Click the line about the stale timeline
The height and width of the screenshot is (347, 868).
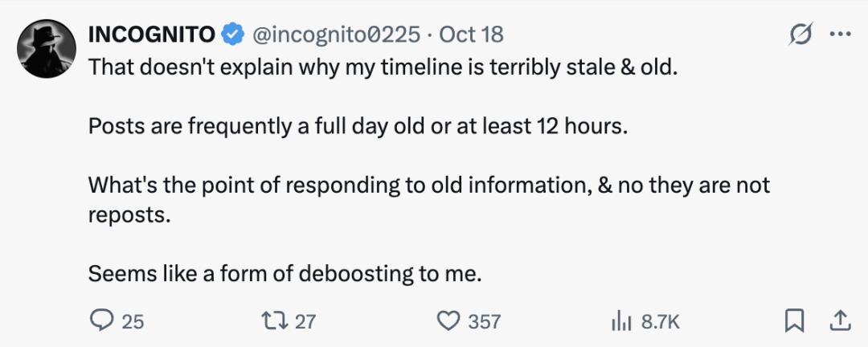pyautogui.click(x=383, y=66)
